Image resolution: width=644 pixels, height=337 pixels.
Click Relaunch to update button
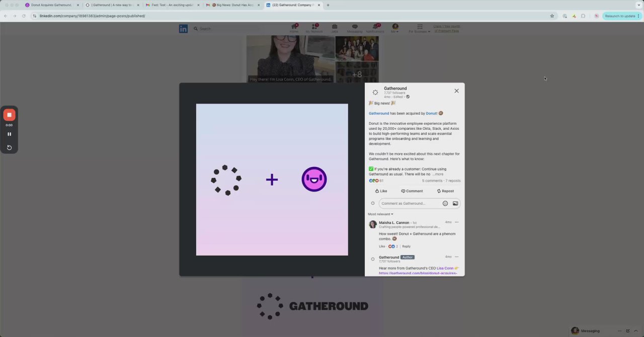[622, 16]
